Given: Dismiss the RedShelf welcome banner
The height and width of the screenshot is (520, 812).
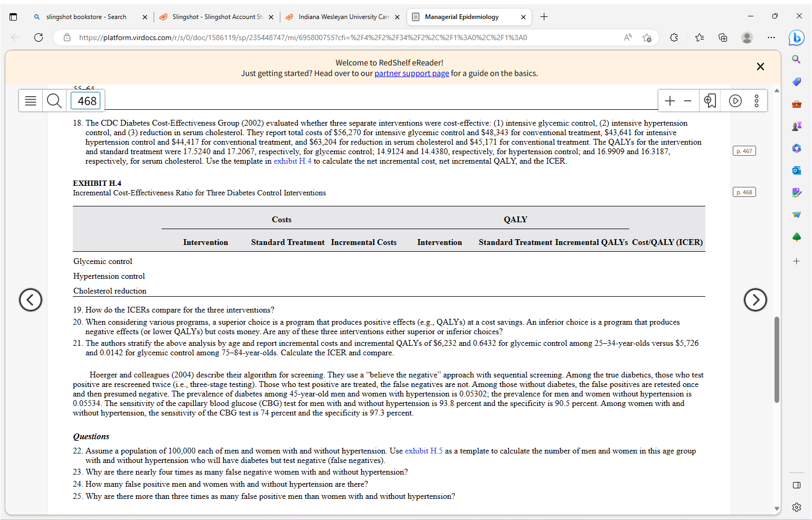Looking at the screenshot, I should coord(760,67).
